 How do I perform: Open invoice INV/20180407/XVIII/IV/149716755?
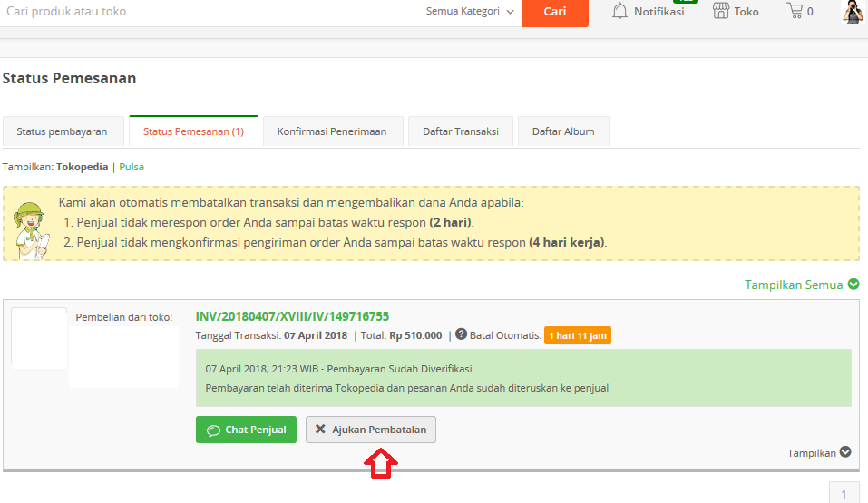[292, 316]
